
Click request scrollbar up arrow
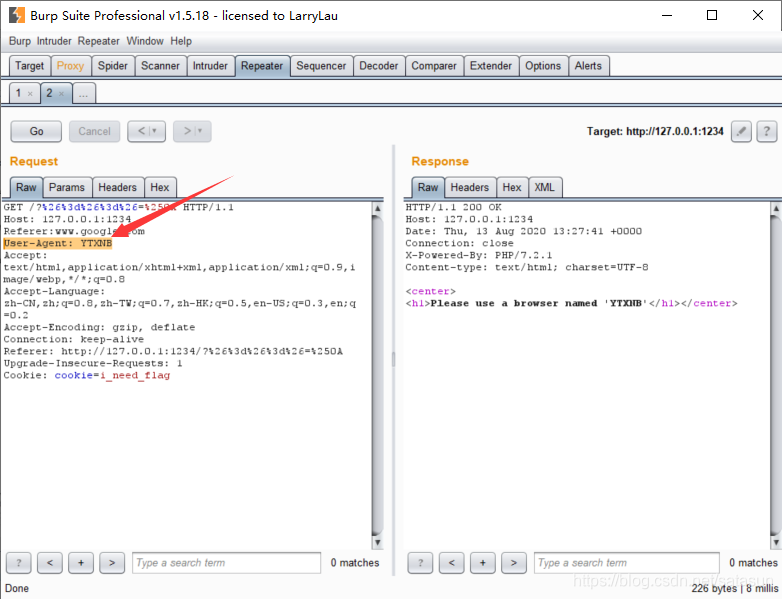pyautogui.click(x=378, y=208)
